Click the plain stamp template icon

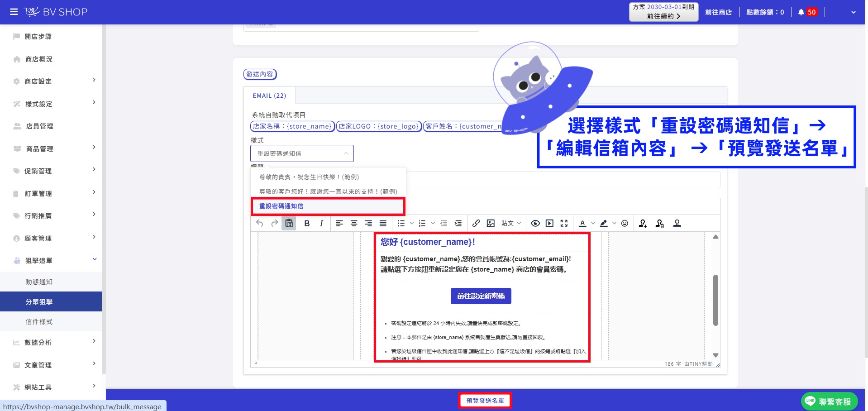[x=677, y=223]
